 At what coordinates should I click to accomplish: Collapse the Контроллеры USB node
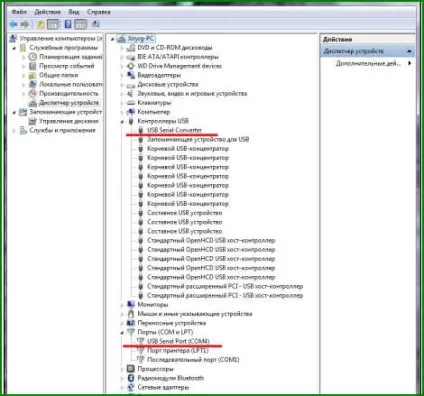point(122,121)
